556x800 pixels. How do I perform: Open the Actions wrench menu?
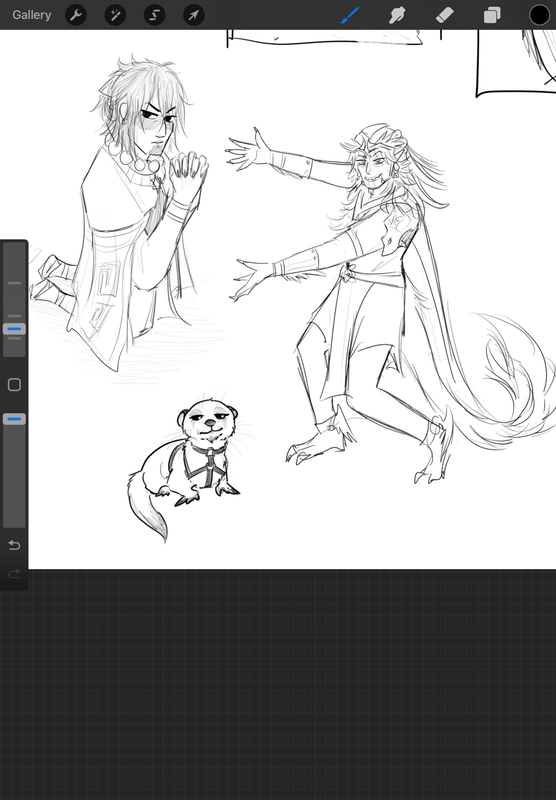[x=76, y=15]
